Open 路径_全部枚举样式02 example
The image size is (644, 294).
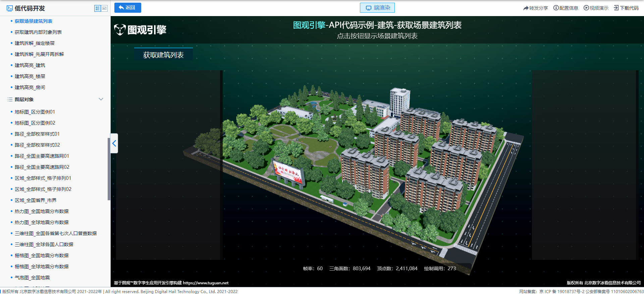37,145
